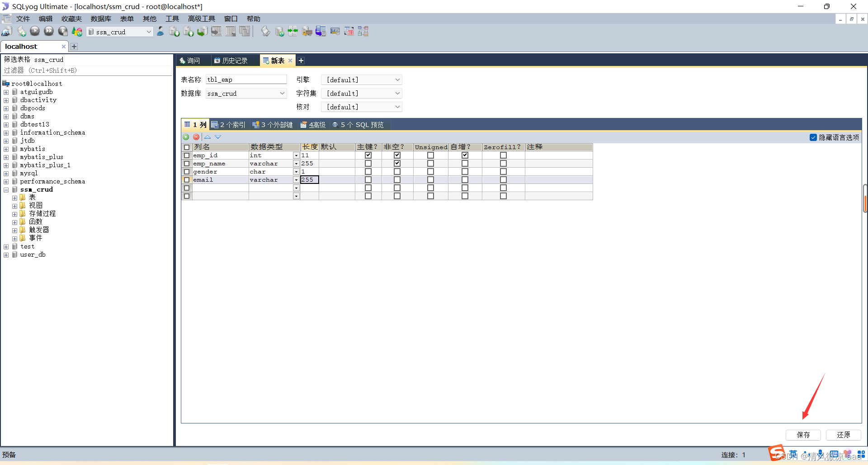Open the ssm_crud database dropdown in toolbar
This screenshot has width=868, height=465.
[x=149, y=32]
